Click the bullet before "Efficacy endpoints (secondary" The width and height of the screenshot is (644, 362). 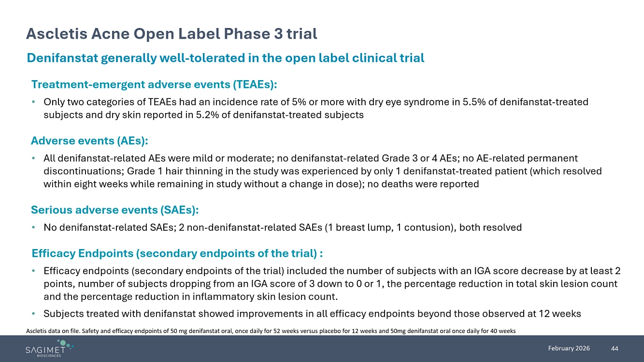tap(33, 271)
